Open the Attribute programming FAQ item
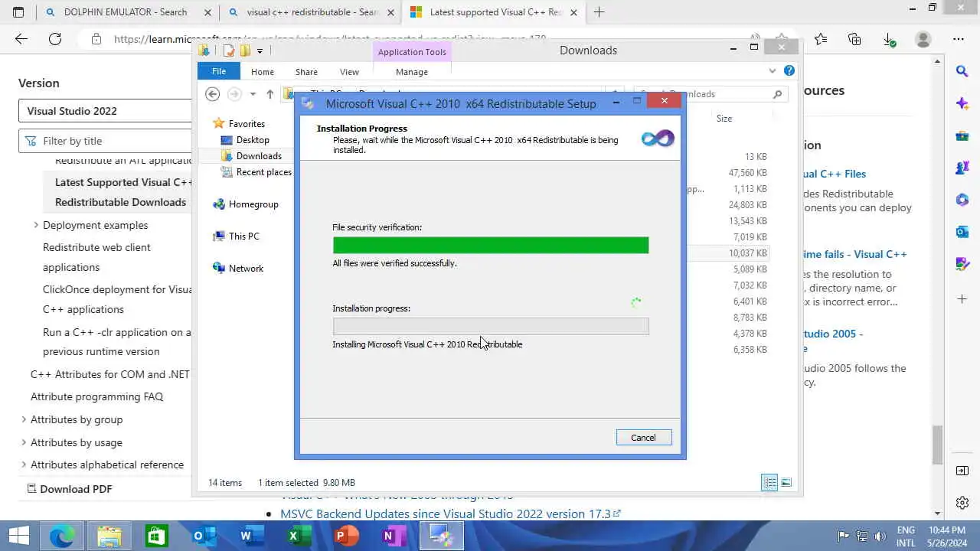This screenshot has height=551, width=980. click(x=96, y=396)
